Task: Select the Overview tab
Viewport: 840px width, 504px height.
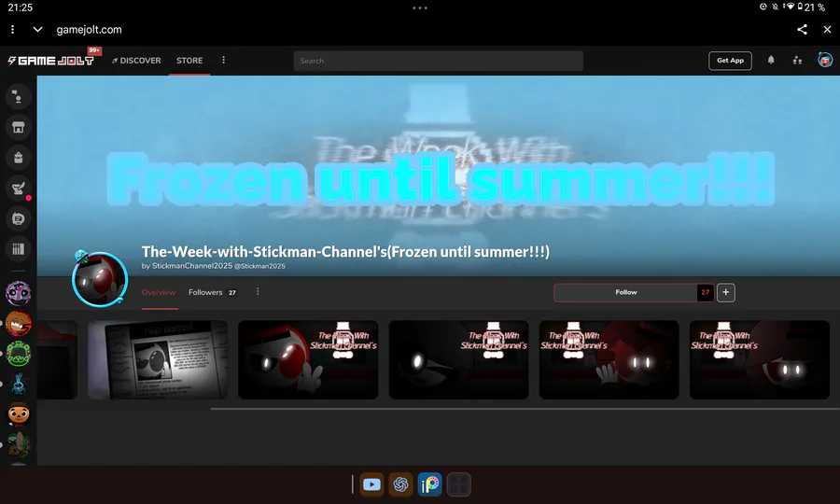Action: pyautogui.click(x=159, y=292)
